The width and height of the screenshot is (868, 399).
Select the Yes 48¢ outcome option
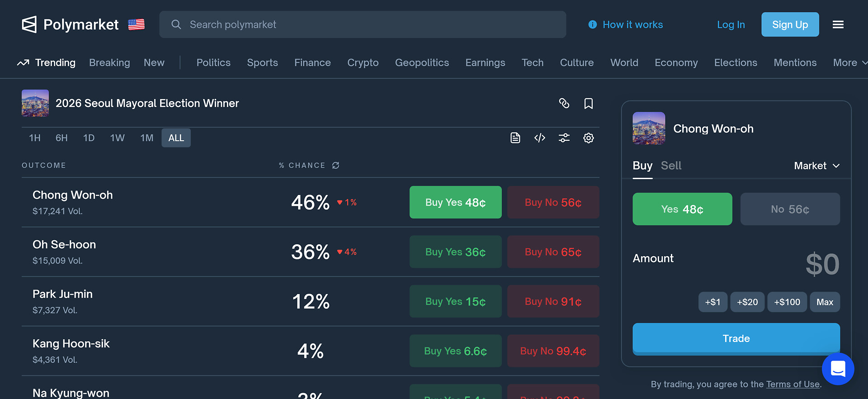[682, 209]
